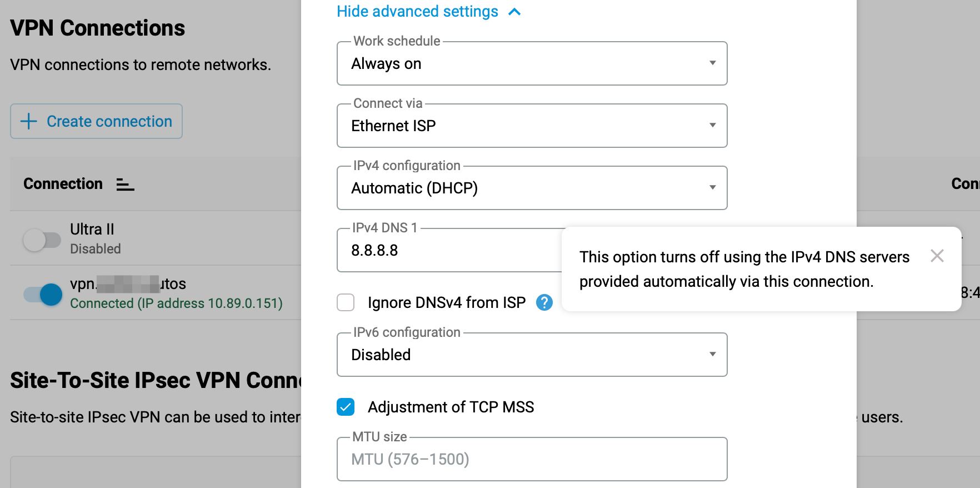Open the Work schedule dropdown
Viewport: 980px width, 488px height.
click(532, 63)
